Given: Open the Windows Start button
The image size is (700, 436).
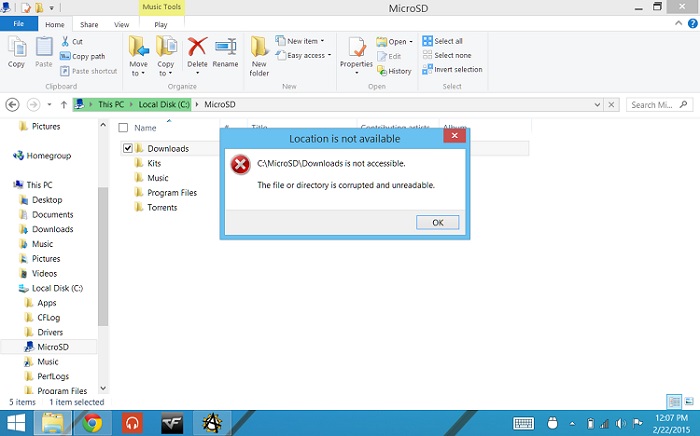Looking at the screenshot, I should click(x=16, y=423).
